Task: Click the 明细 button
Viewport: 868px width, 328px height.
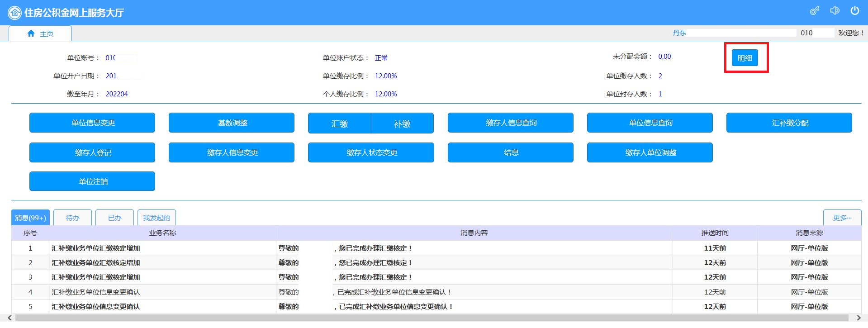Action: click(745, 58)
